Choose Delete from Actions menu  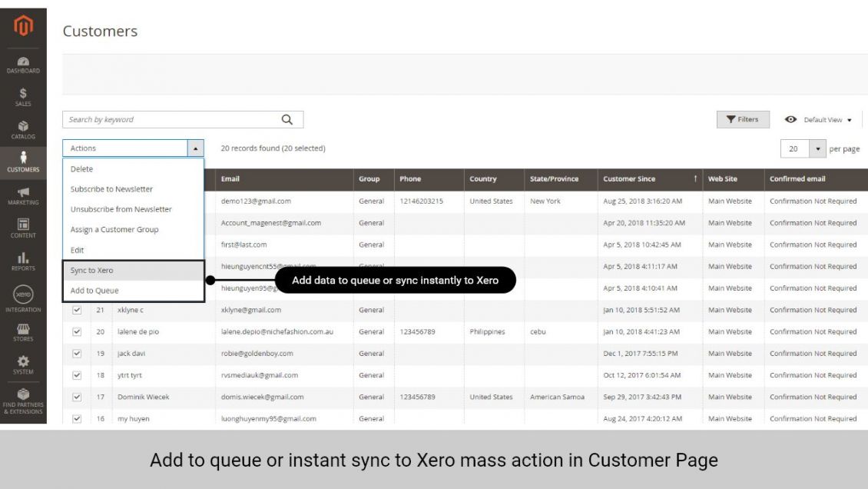(x=133, y=169)
